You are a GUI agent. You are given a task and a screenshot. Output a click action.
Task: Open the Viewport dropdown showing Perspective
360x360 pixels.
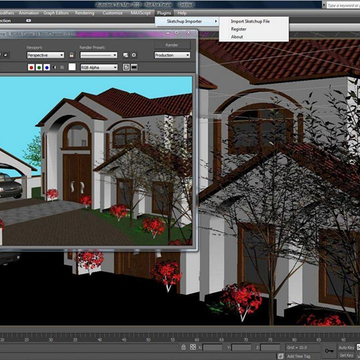click(45, 55)
